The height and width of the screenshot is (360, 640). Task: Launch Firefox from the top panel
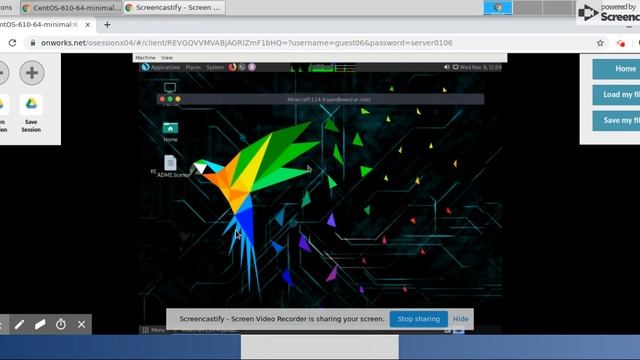(x=232, y=67)
